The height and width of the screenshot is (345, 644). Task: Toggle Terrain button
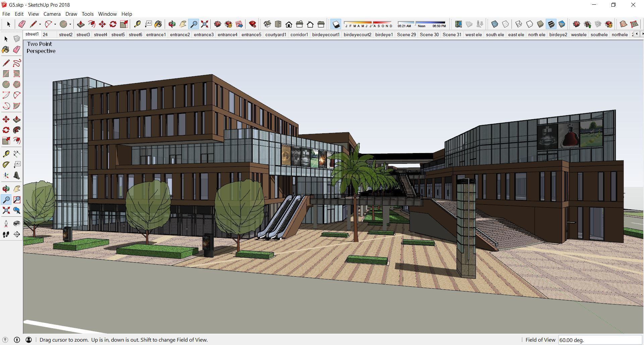469,24
